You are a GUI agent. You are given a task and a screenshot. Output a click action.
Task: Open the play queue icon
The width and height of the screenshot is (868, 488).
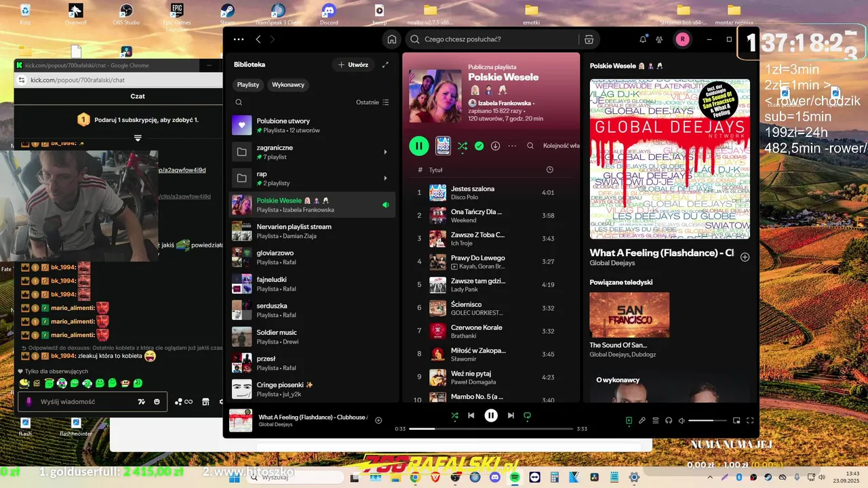click(656, 420)
